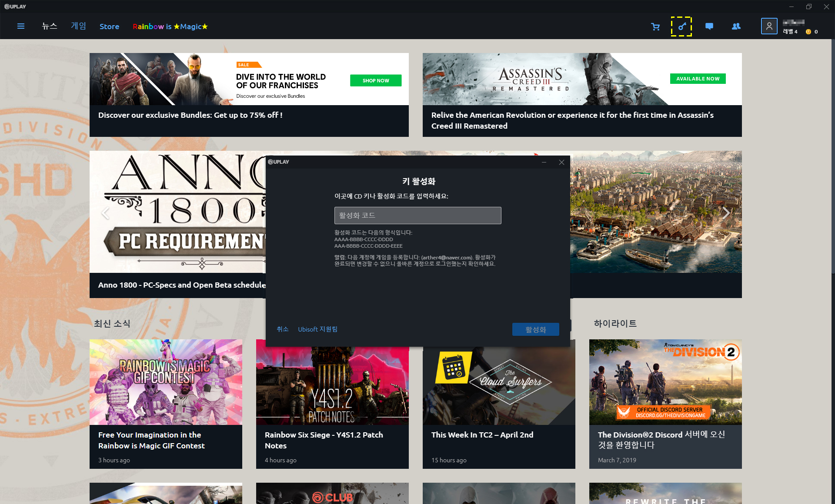Open the friends list icon
This screenshot has height=504, width=835.
[x=736, y=27]
